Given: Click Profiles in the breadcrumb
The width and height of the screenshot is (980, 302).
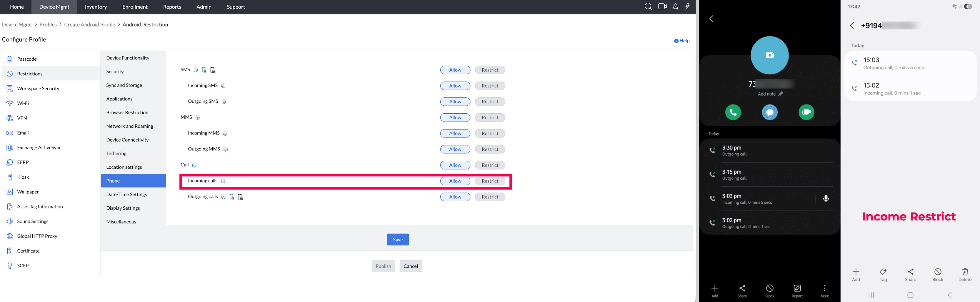Looking at the screenshot, I should click(48, 25).
